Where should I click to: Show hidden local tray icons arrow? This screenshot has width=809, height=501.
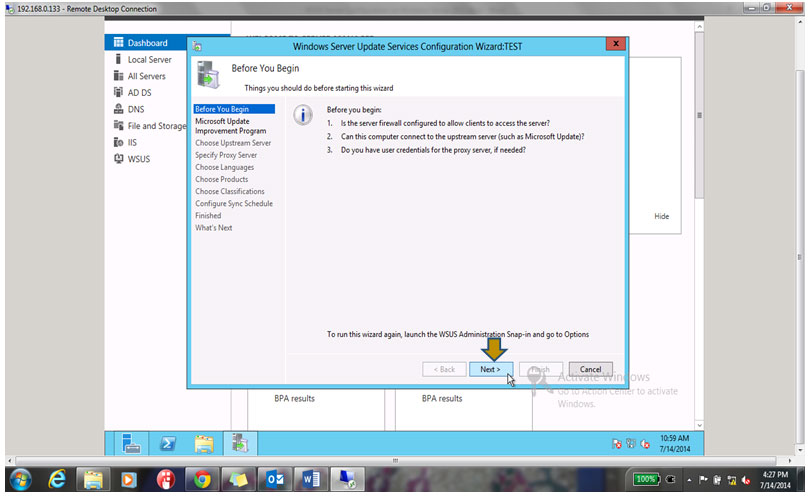pos(689,480)
